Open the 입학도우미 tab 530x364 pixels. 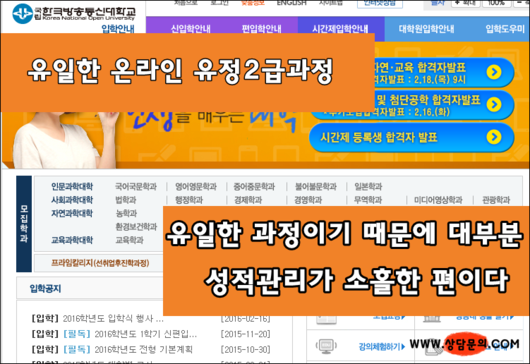pos(505,29)
